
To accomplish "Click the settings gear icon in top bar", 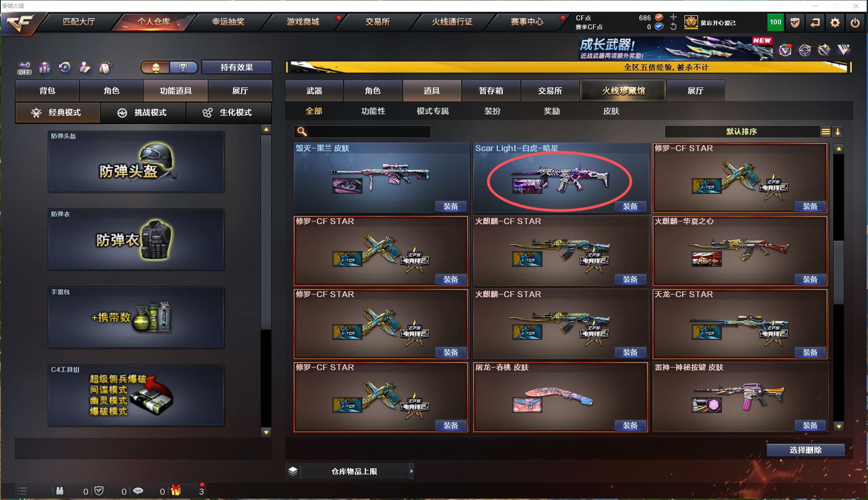I will [x=835, y=23].
